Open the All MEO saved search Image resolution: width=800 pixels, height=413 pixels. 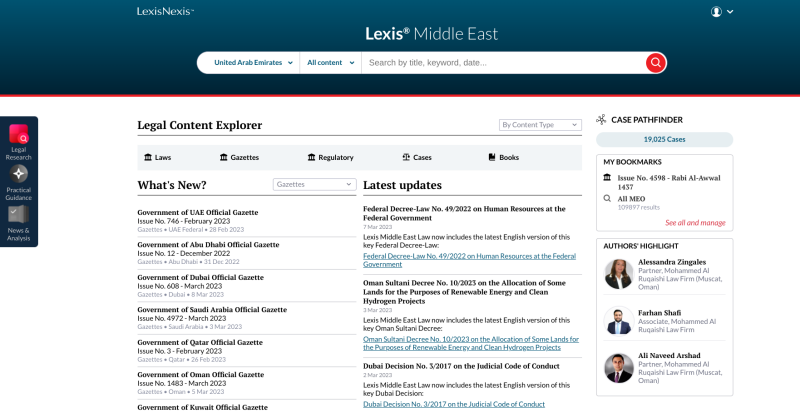(631, 199)
